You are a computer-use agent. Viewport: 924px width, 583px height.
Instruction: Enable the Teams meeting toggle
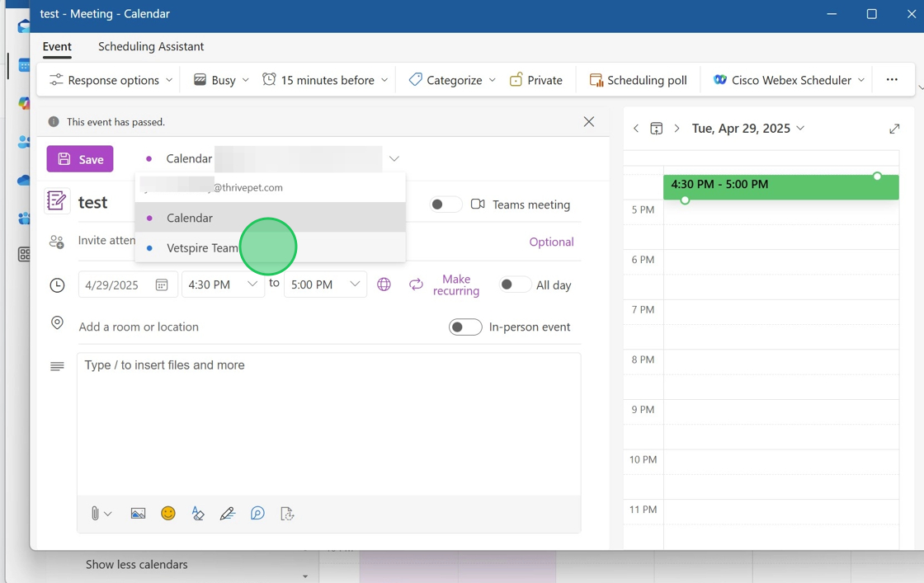(x=445, y=205)
